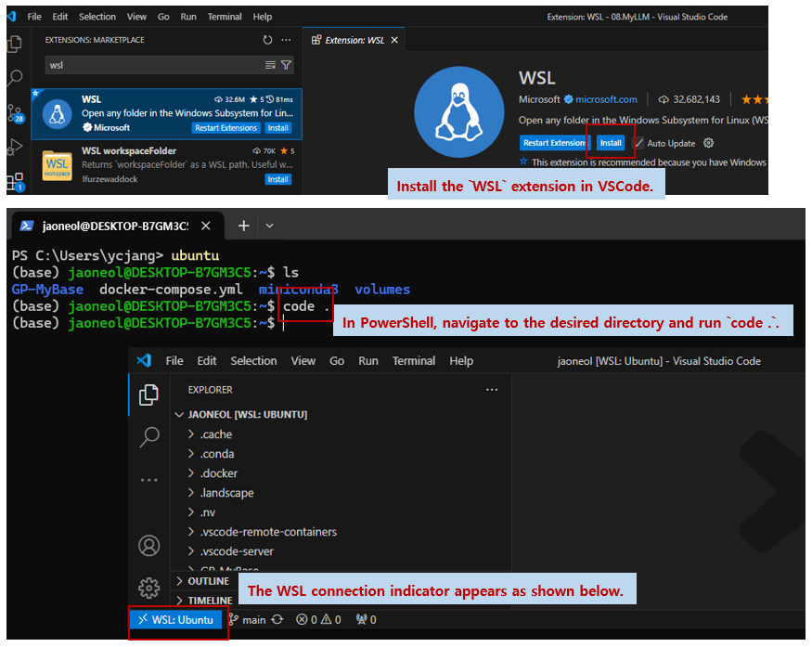Open Explorer more actions in WSL: Ubuntu window
This screenshot has width=812, height=647.
click(492, 390)
